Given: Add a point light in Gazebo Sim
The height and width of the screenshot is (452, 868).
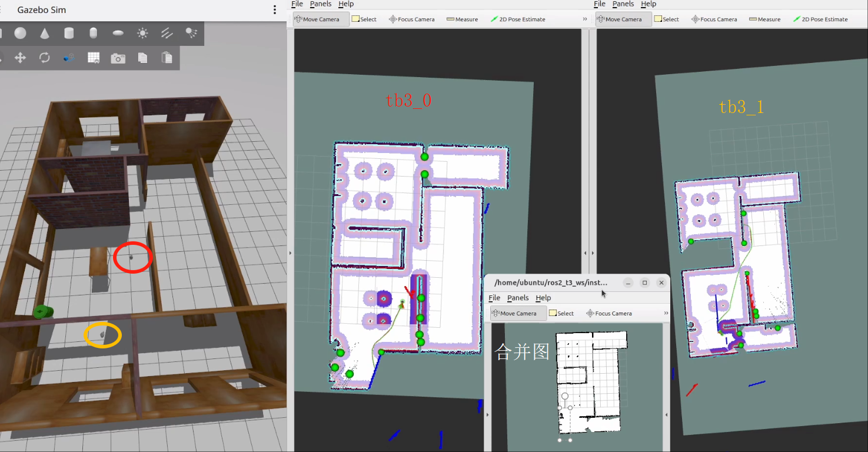Looking at the screenshot, I should pos(142,33).
